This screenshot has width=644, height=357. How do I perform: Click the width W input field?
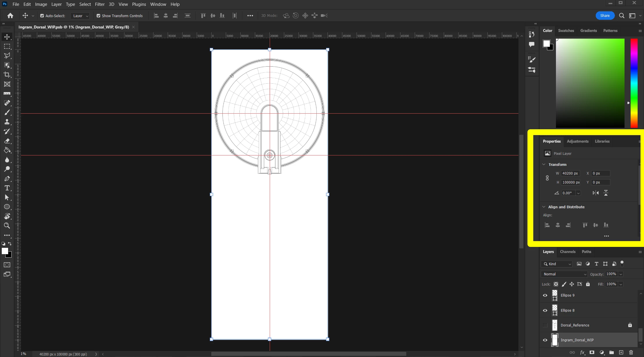[570, 173]
